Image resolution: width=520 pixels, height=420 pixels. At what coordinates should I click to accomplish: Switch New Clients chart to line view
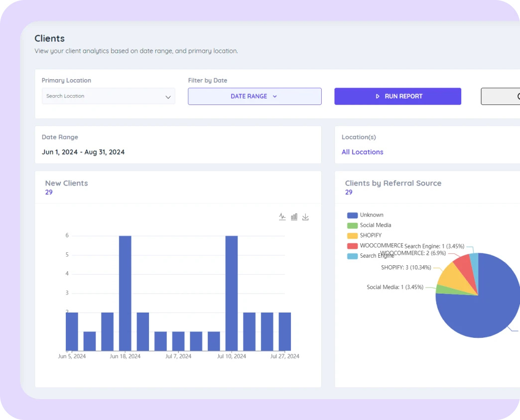pyautogui.click(x=282, y=217)
